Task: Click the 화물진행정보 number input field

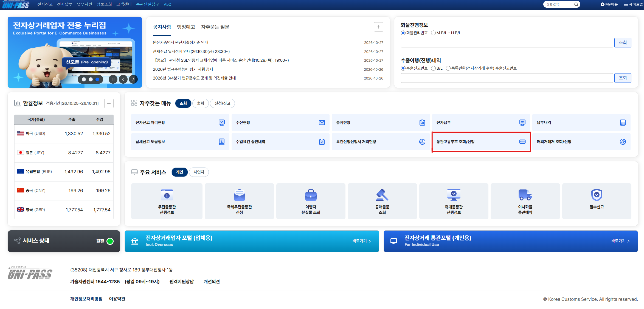Action: [507, 42]
